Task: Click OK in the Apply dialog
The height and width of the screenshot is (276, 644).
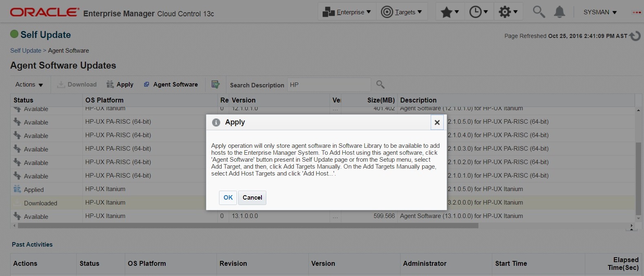Action: tap(228, 198)
